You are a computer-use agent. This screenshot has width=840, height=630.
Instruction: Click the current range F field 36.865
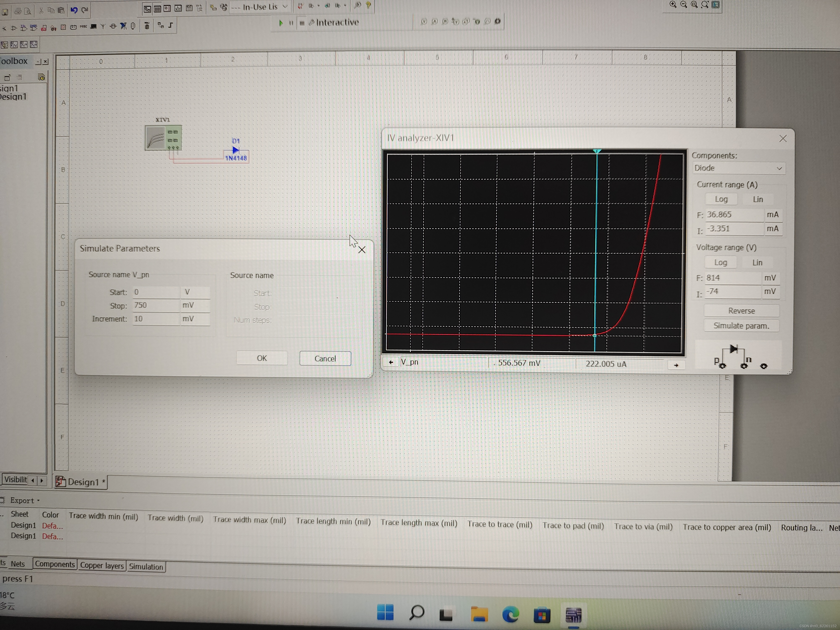pos(735,215)
